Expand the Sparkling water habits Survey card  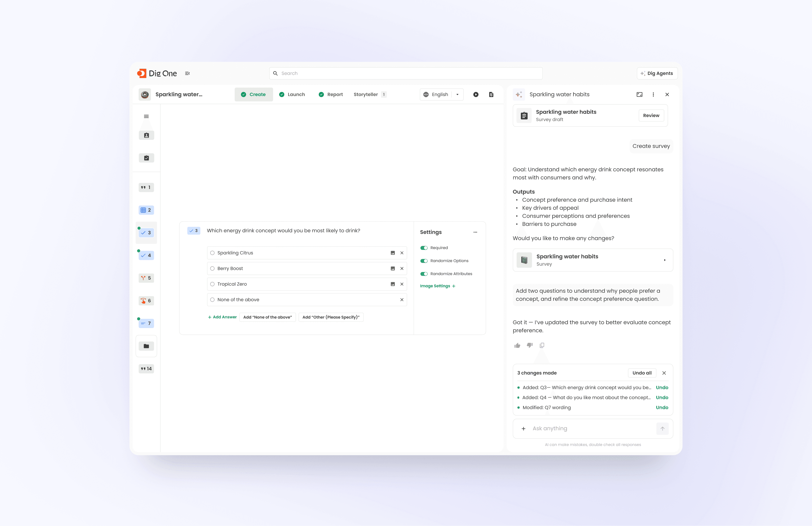pos(593,260)
